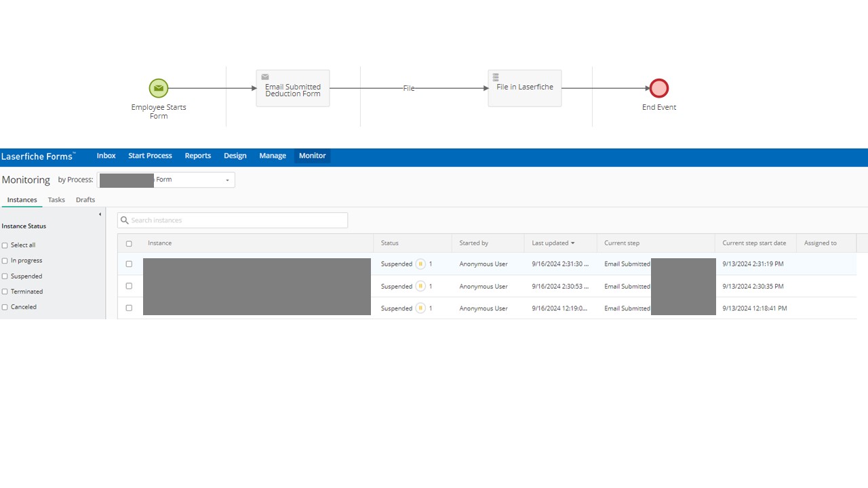
Task: Open the Design menu
Action: pyautogui.click(x=235, y=156)
